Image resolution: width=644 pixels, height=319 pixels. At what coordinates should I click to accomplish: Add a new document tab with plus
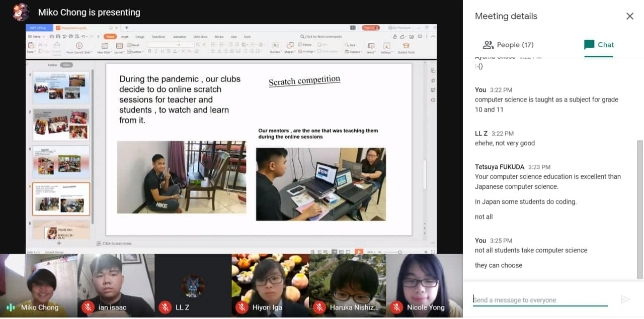coord(126,28)
